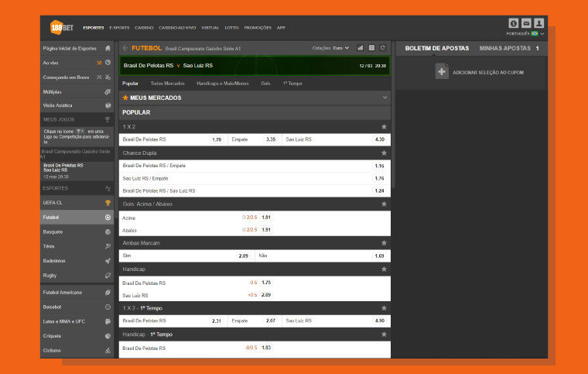Image resolution: width=588 pixels, height=374 pixels.
Task: Switch to the Todos Mercados tab
Action: click(168, 84)
